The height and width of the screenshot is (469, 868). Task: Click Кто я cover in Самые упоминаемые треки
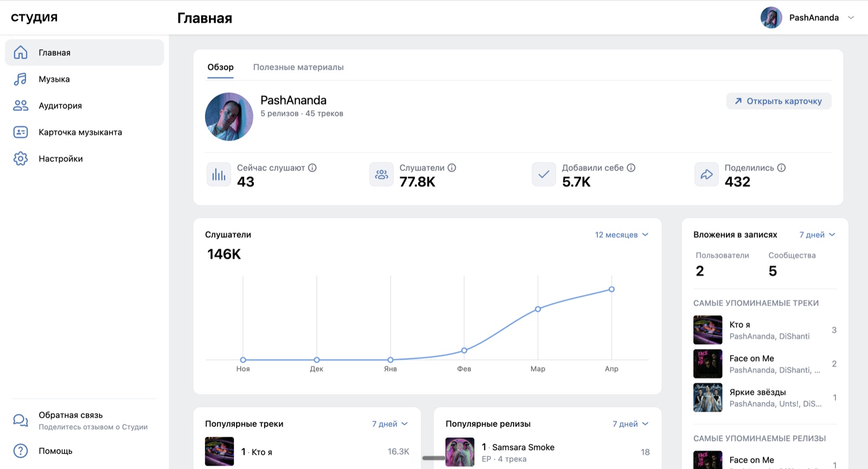point(708,330)
